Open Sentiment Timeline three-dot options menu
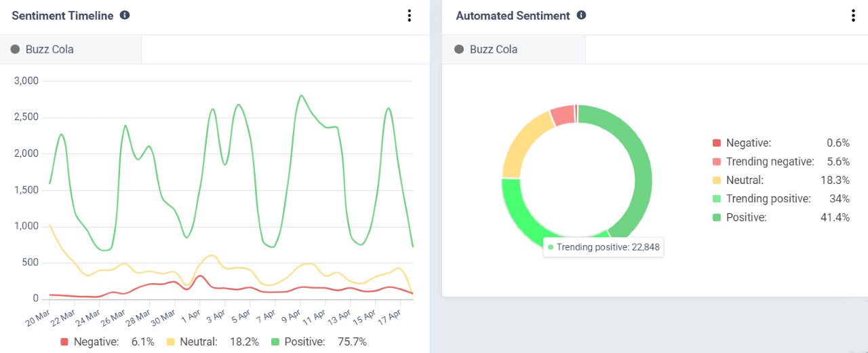Screen dimensions: 868x353 pos(409,16)
